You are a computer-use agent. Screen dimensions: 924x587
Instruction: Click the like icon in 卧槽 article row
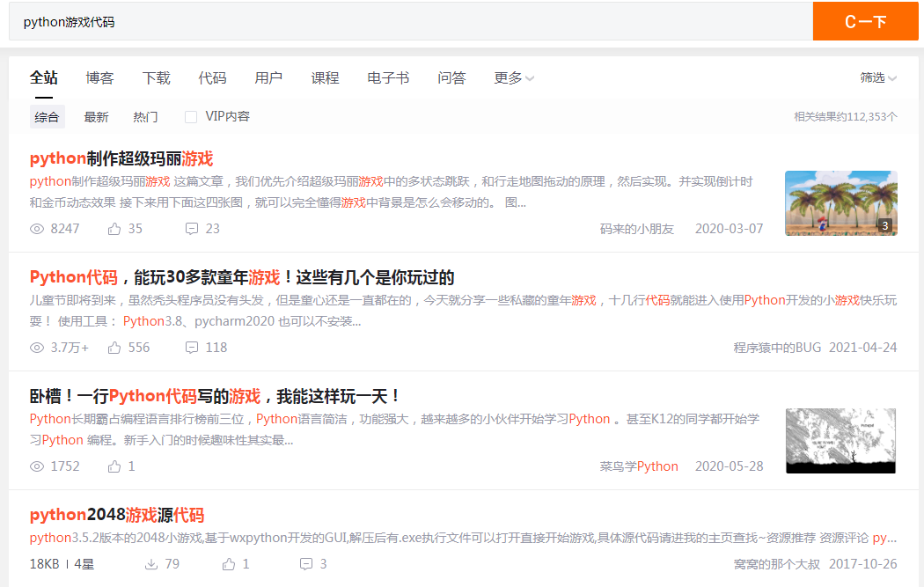point(114,466)
